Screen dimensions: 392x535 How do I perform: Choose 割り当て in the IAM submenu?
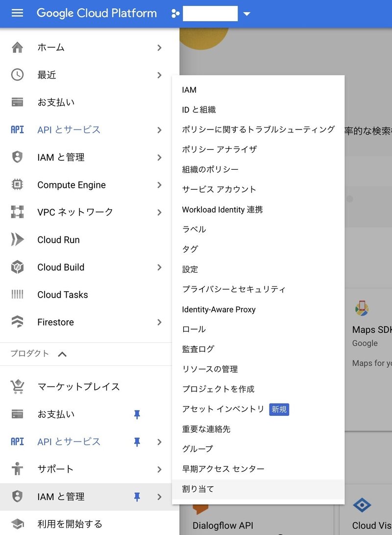(x=196, y=488)
